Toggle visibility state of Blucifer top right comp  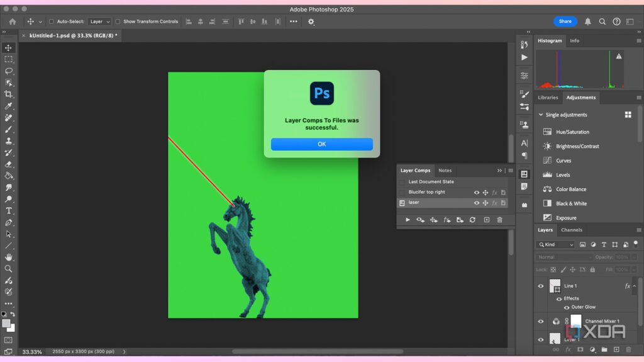477,192
